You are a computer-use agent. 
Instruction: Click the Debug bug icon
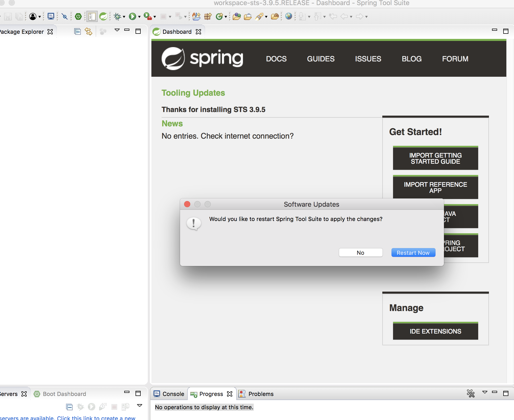[x=117, y=17]
